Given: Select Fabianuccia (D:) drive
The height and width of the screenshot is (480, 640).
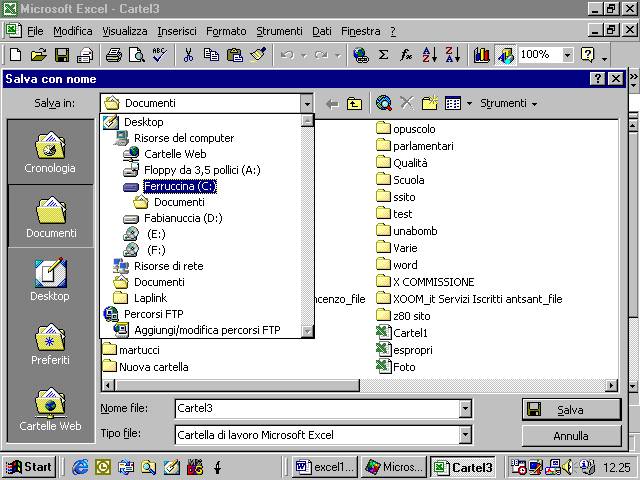Looking at the screenshot, I should pyautogui.click(x=183, y=218).
